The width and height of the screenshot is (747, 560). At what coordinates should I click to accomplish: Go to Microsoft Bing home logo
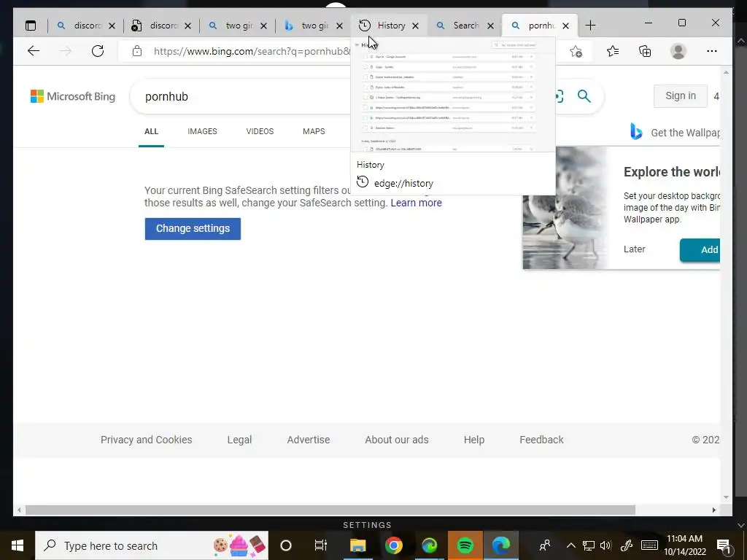(73, 96)
